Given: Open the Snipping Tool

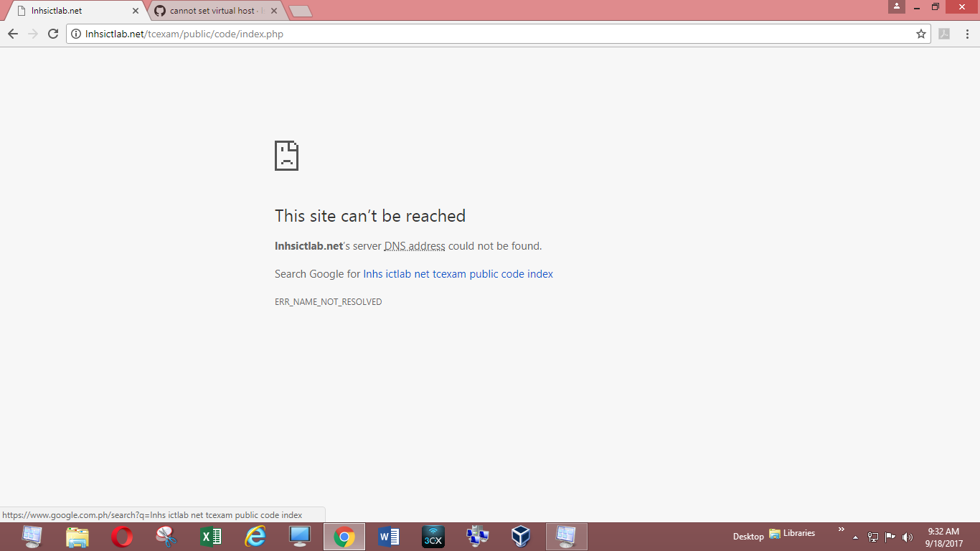Looking at the screenshot, I should coord(166,536).
